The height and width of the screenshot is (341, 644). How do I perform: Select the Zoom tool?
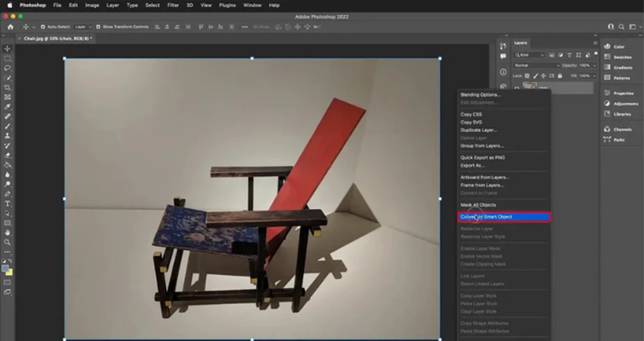point(8,242)
